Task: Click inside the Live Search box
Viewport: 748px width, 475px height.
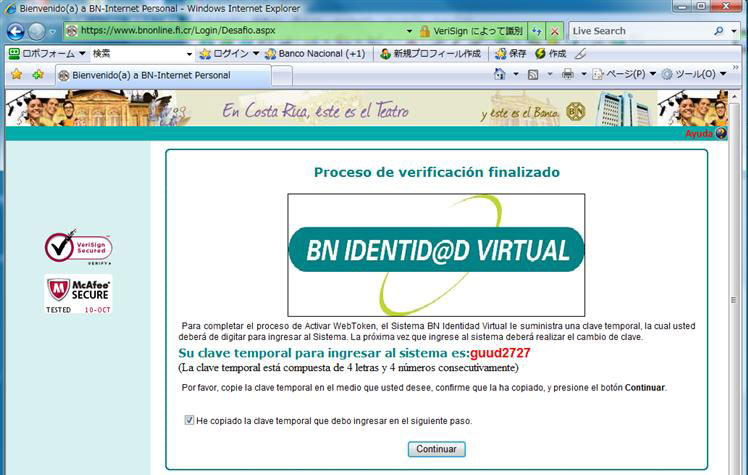Action: (639, 31)
